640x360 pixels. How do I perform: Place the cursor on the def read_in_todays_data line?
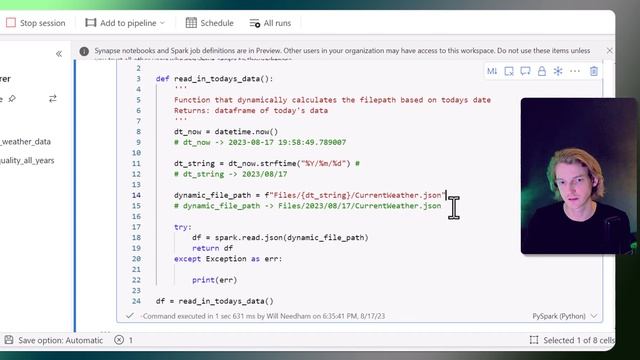point(214,79)
